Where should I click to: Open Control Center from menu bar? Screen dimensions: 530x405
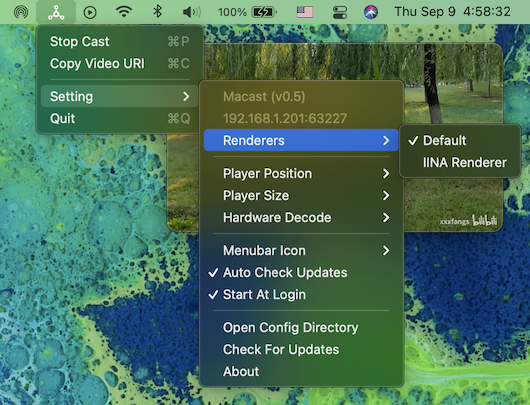(340, 13)
